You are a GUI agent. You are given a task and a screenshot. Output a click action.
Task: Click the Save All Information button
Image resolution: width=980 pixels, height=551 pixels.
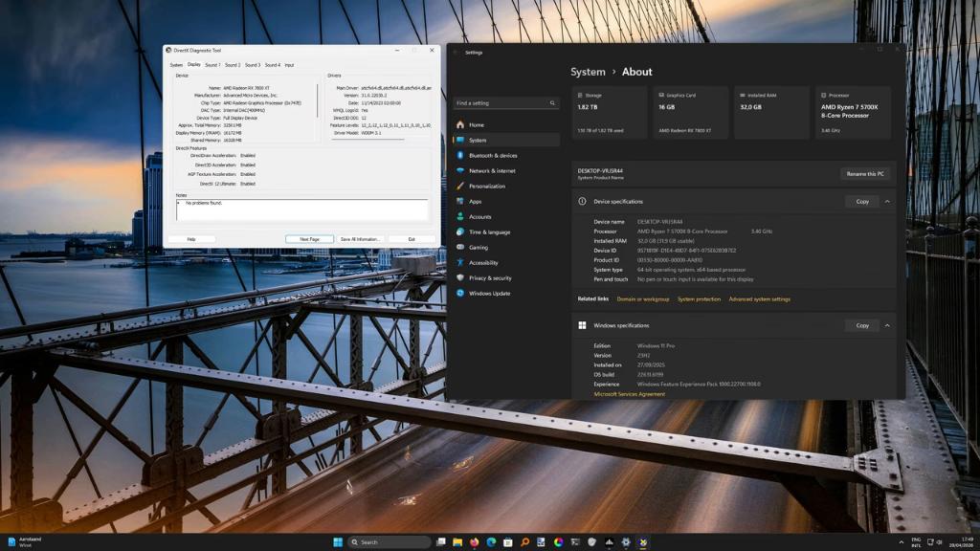pos(360,239)
